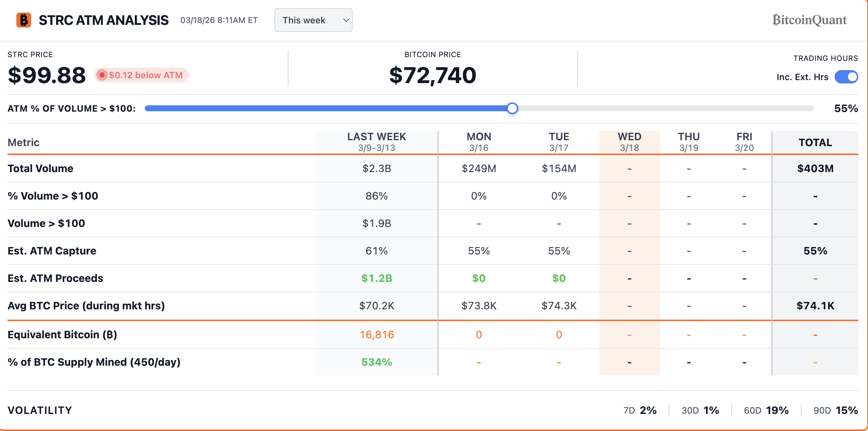This screenshot has height=431, width=868.
Task: Click the 7D volatility value
Action: (648, 410)
